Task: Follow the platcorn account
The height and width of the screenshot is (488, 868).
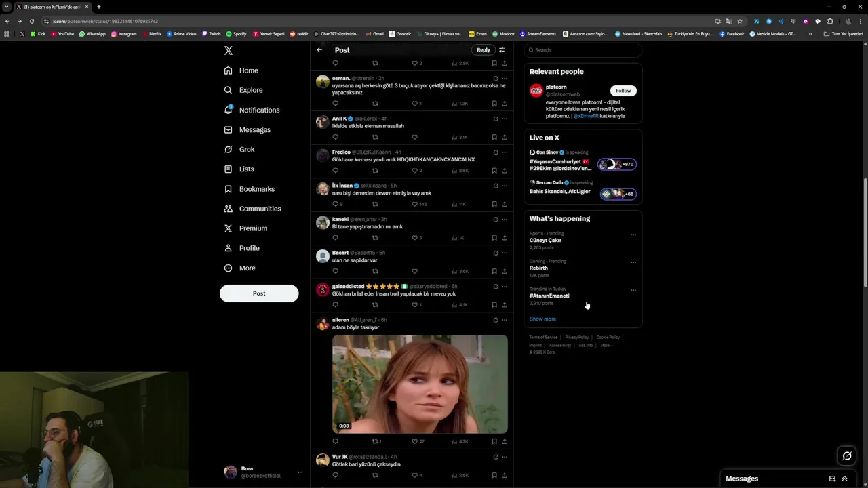Action: coord(623,91)
